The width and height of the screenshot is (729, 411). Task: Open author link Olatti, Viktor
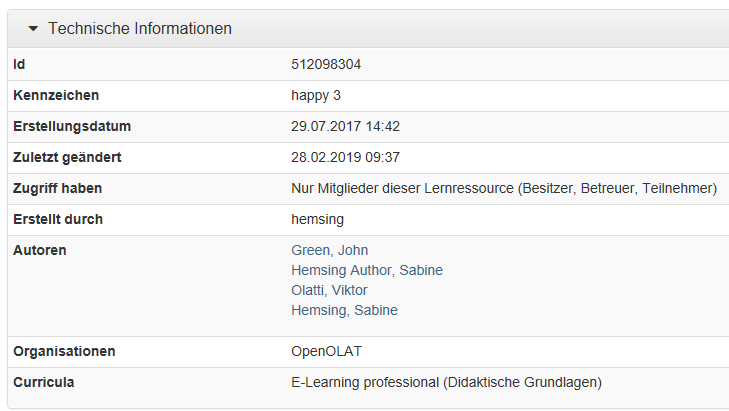point(329,290)
